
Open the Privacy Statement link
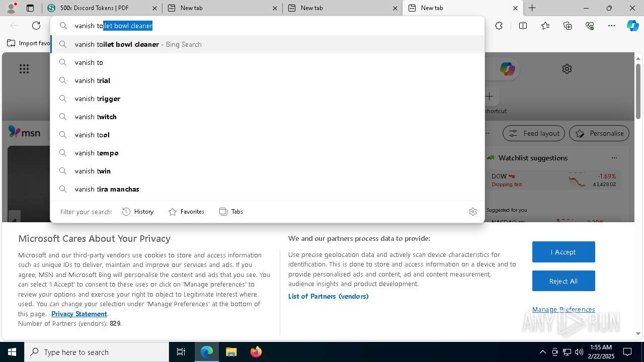79,314
